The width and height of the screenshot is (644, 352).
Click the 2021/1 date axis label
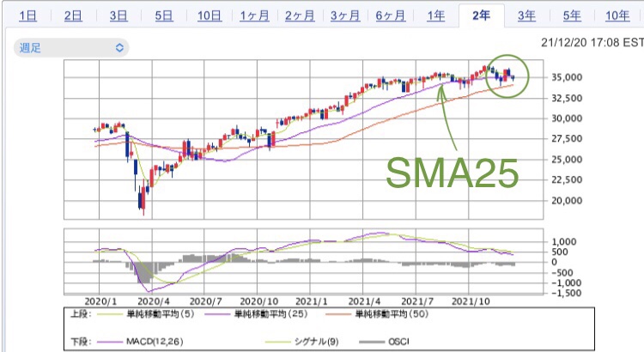(312, 301)
